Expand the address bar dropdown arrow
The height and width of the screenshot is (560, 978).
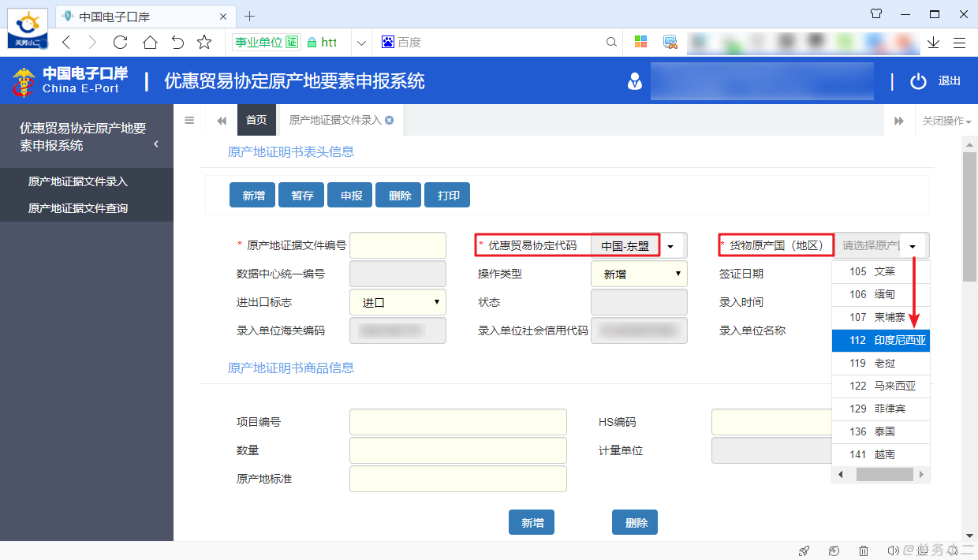(361, 43)
